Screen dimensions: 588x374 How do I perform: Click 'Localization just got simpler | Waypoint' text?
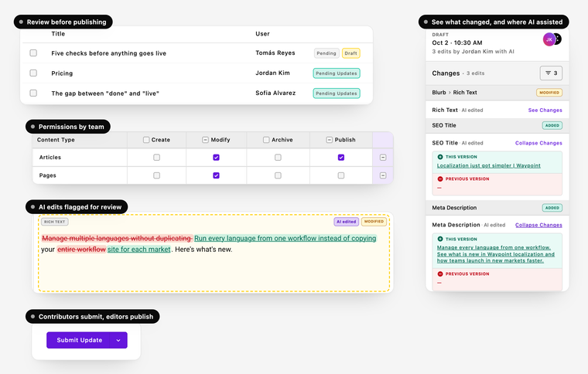489,165
